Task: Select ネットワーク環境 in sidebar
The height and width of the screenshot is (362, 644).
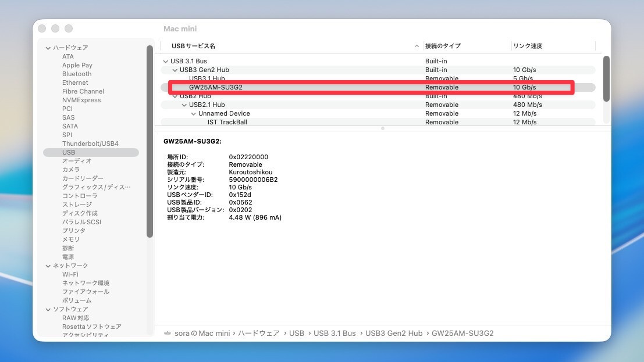Action: point(86,283)
